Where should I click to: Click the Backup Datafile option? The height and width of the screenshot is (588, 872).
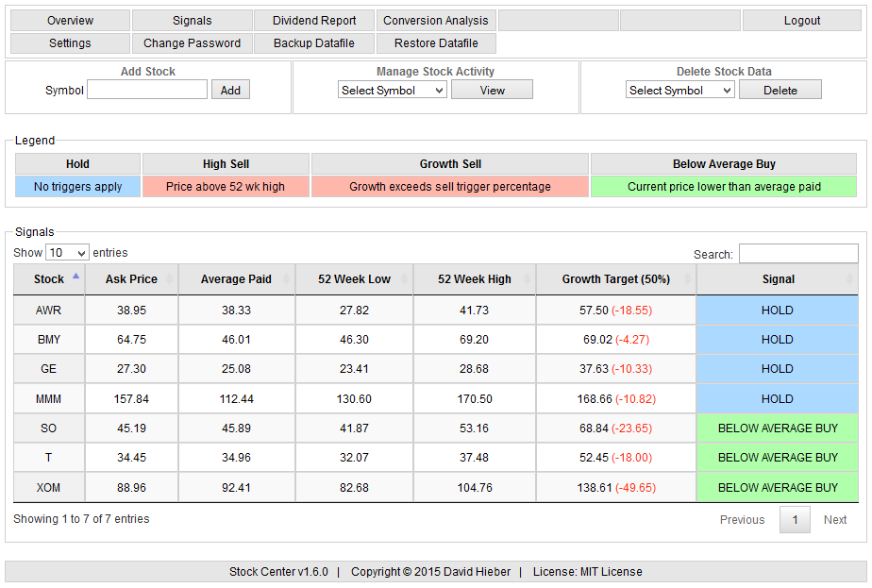coord(313,42)
